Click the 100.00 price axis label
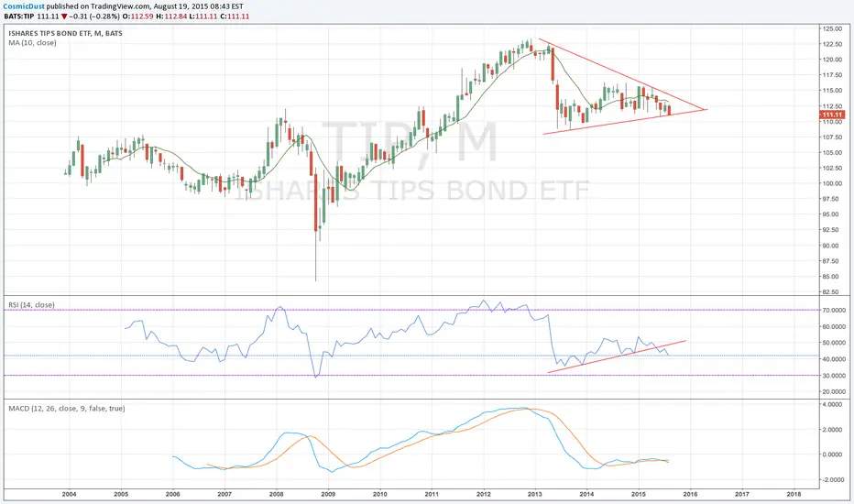Screen dimensions: 854x504 (x=833, y=183)
